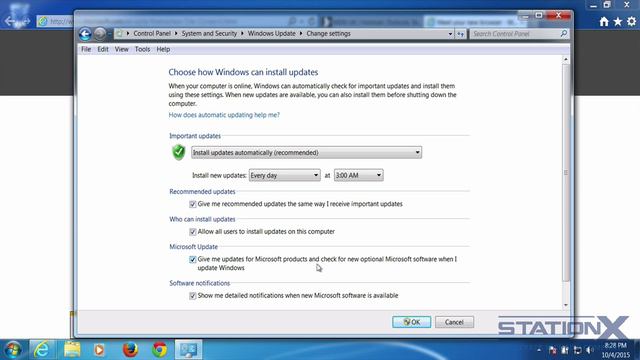Click Control Panel in breadcrumb
This screenshot has width=640, height=360.
click(x=152, y=33)
